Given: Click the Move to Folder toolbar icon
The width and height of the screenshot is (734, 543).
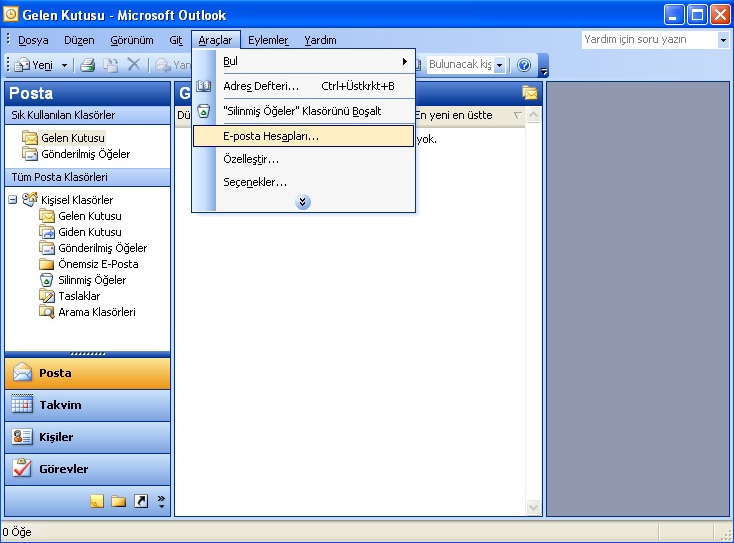Looking at the screenshot, I should coord(110,65).
